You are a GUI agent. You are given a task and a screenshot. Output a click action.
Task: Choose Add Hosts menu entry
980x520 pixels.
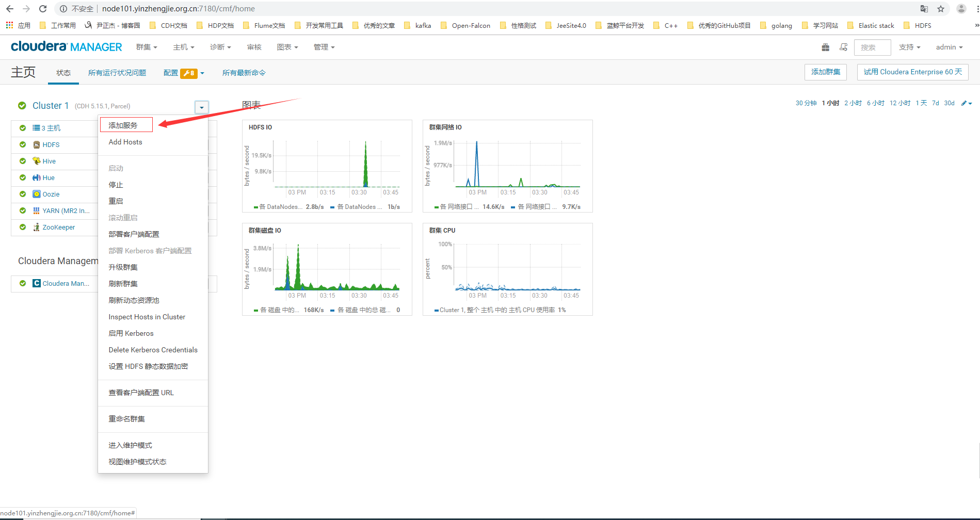click(125, 142)
